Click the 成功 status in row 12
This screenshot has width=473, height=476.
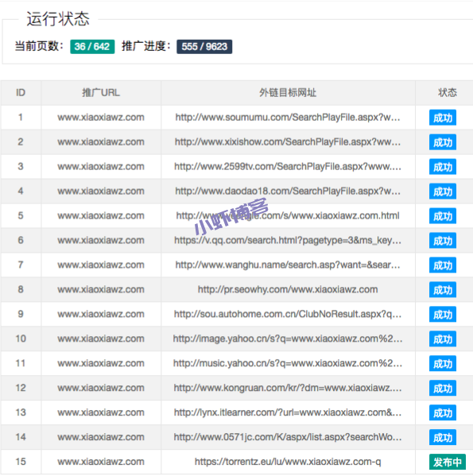pyautogui.click(x=443, y=388)
